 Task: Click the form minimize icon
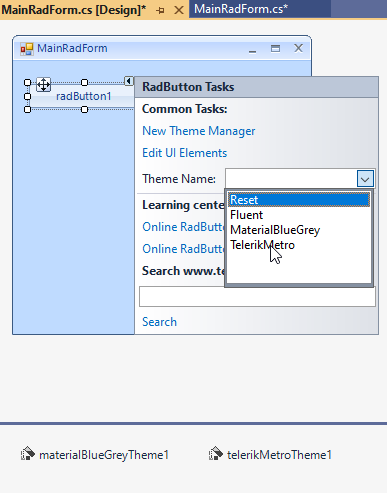[253, 51]
